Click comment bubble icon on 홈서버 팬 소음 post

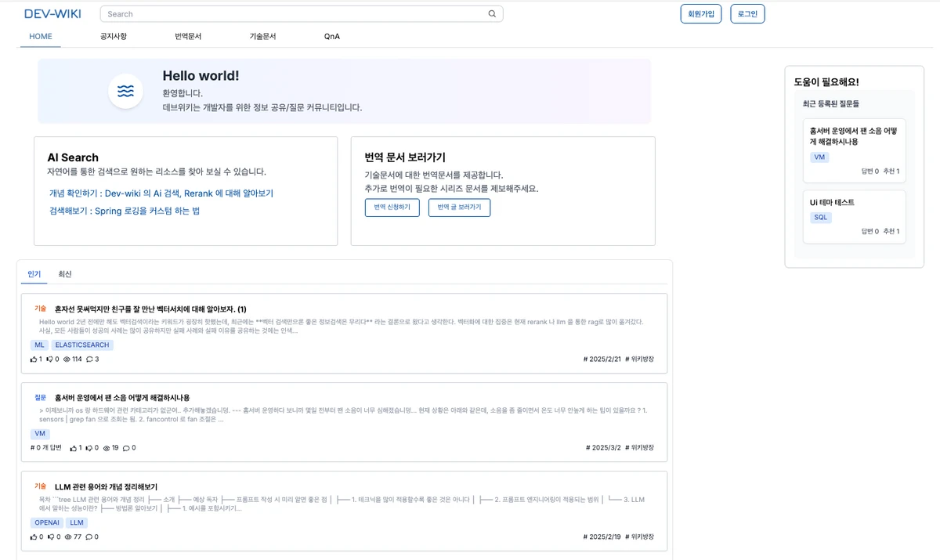tap(126, 448)
